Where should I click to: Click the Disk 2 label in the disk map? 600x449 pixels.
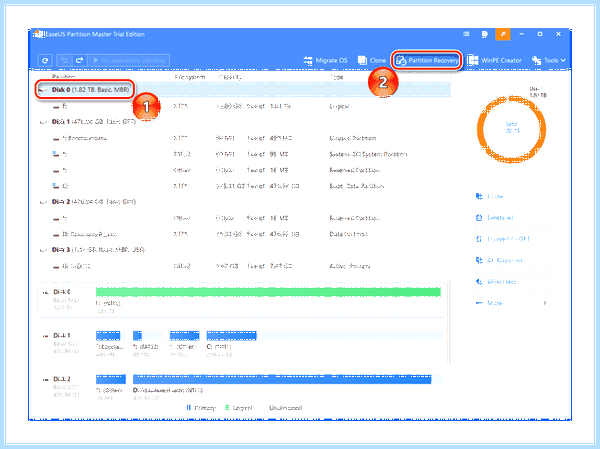62,379
